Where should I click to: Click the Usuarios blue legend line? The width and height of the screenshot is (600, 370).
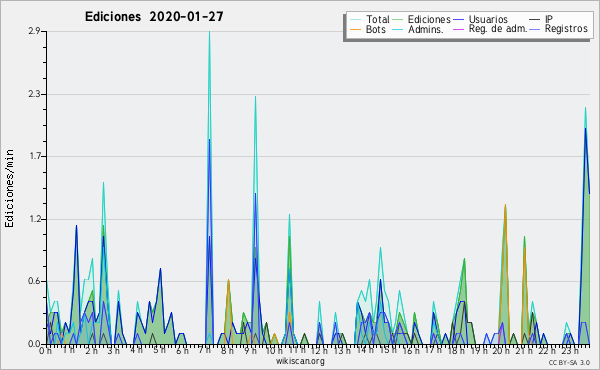pyautogui.click(x=458, y=20)
